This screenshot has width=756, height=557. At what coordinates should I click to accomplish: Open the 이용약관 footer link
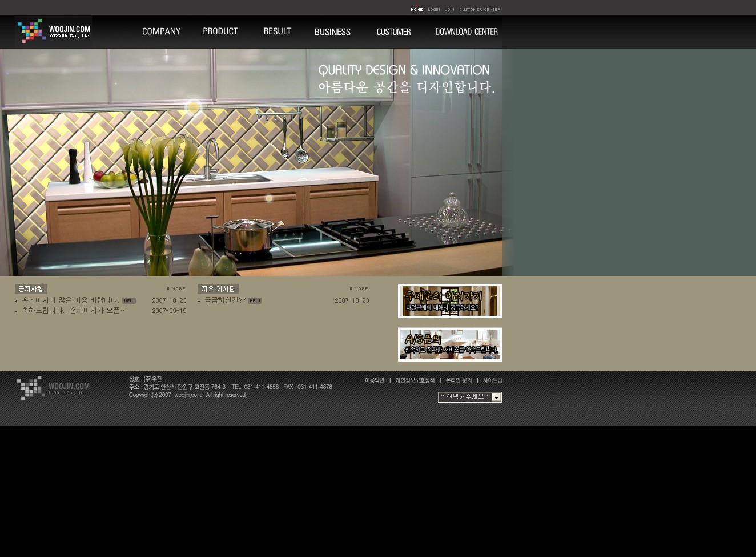coord(375,380)
